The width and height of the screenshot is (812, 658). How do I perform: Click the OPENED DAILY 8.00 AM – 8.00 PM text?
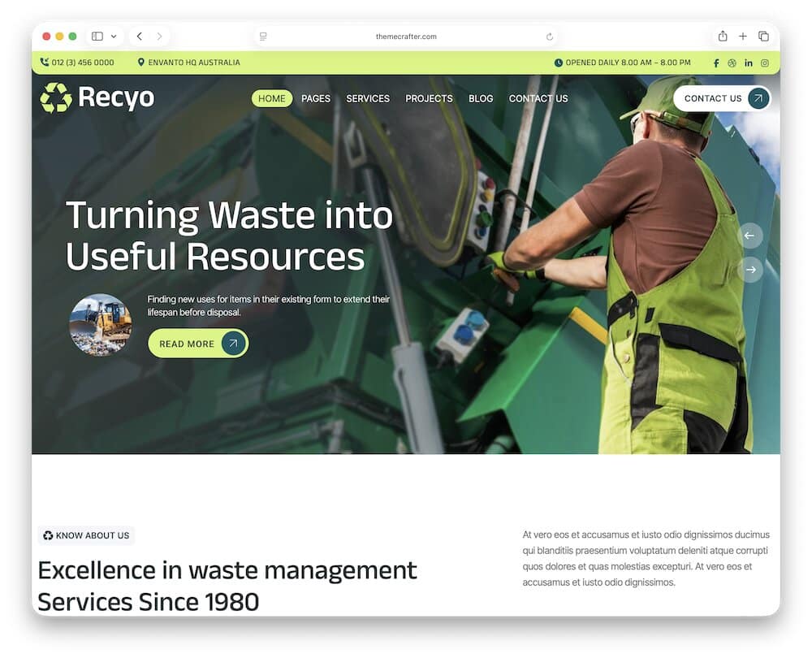pos(628,63)
